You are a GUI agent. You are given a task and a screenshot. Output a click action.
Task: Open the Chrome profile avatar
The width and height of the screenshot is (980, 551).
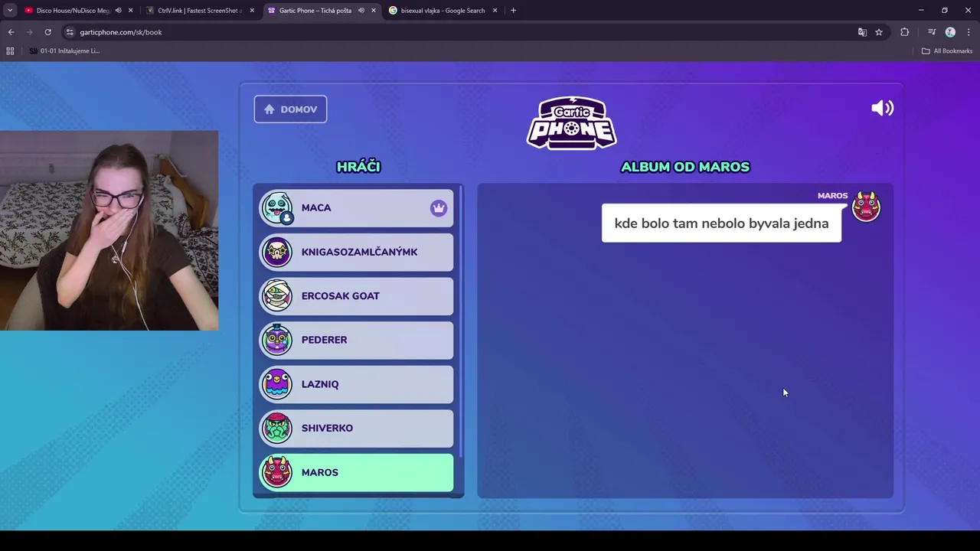coord(950,32)
